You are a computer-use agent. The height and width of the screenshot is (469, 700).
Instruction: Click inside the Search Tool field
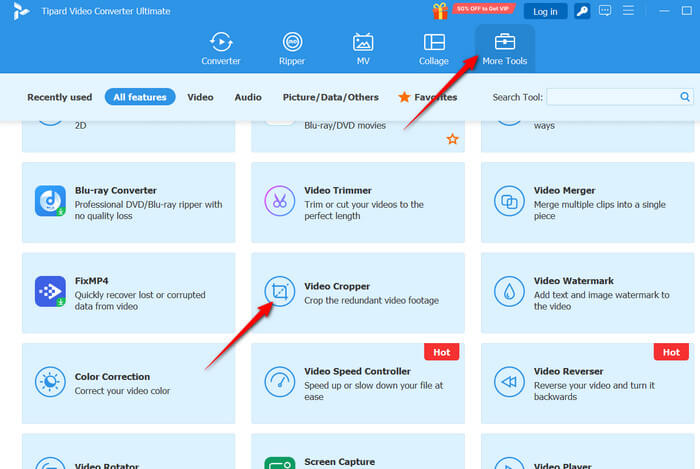coord(612,97)
